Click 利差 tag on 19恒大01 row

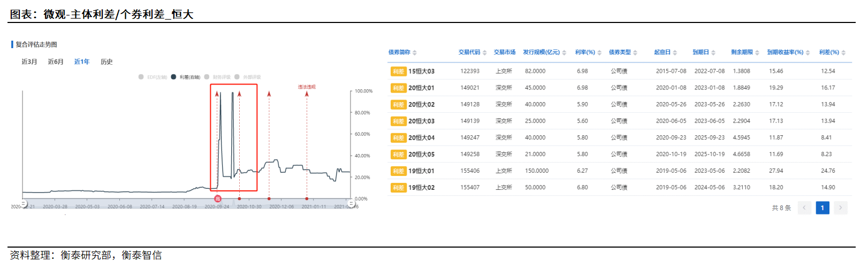point(398,171)
